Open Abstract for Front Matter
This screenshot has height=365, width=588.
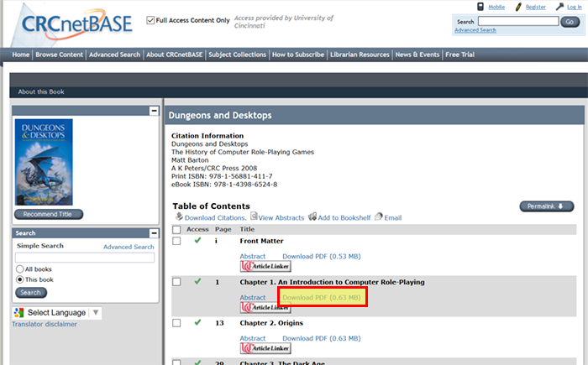253,256
